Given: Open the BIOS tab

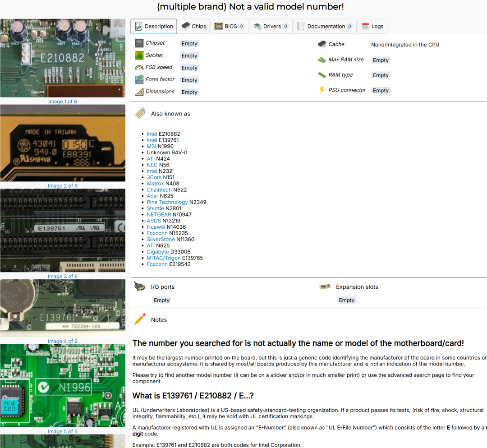Looking at the screenshot, I should tap(229, 26).
